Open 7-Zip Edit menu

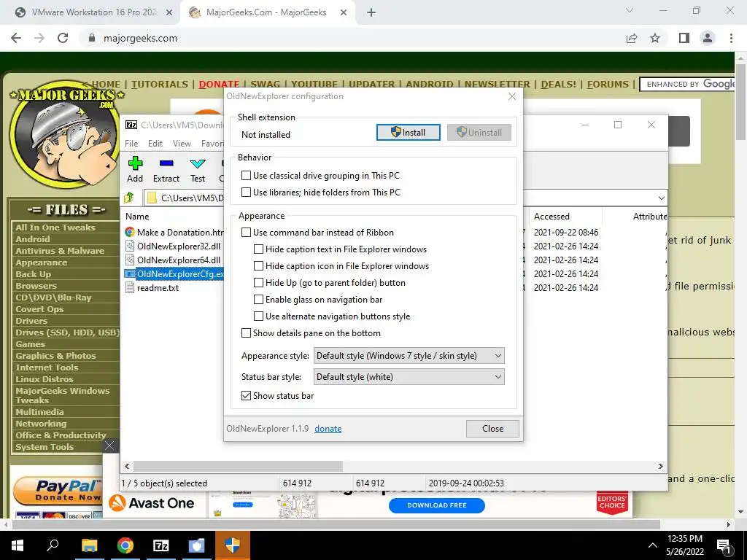pos(155,144)
